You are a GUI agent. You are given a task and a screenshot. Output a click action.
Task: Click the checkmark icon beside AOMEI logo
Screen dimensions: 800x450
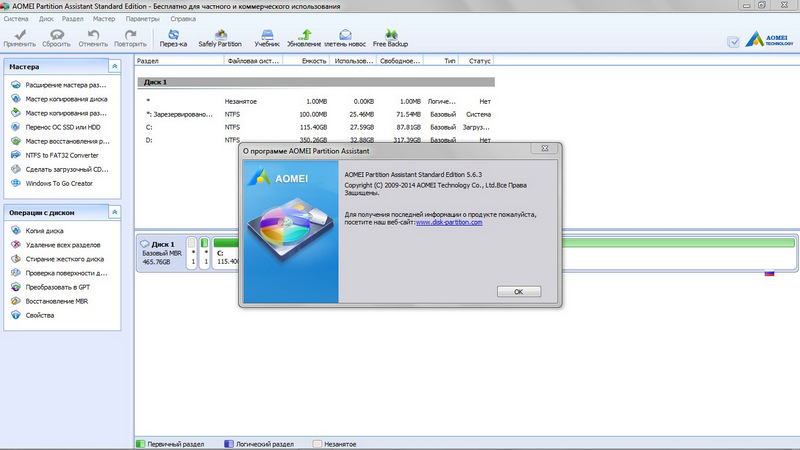(x=733, y=42)
